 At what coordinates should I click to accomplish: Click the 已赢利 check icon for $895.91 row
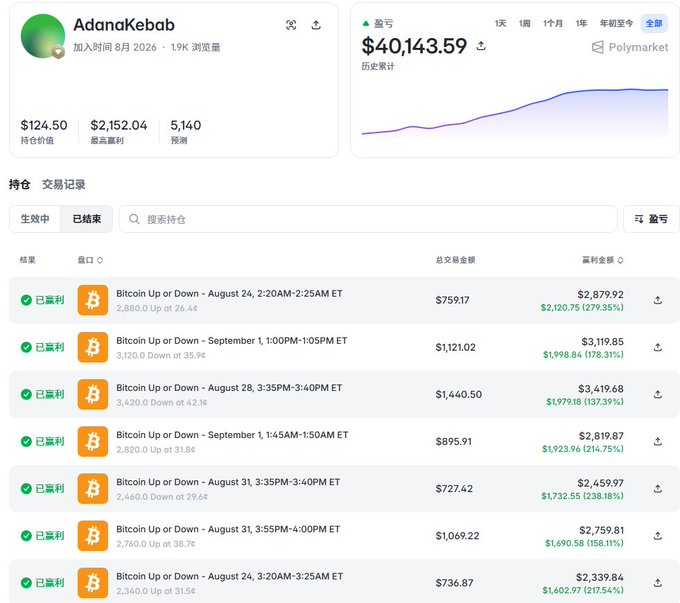tap(26, 441)
